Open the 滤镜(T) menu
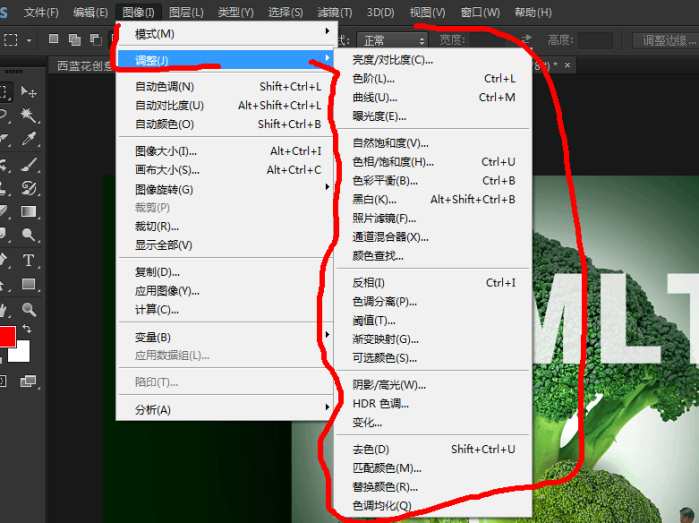699x523 pixels. point(334,12)
